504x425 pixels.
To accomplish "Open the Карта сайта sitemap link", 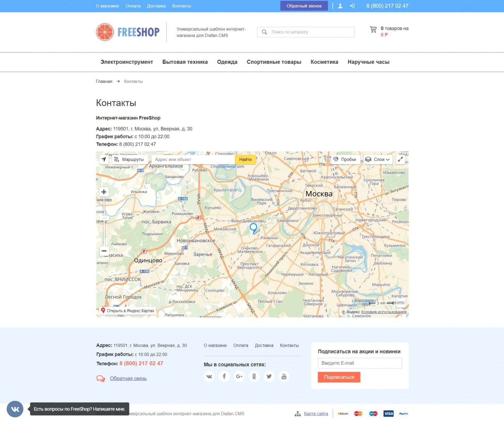I will [316, 414].
